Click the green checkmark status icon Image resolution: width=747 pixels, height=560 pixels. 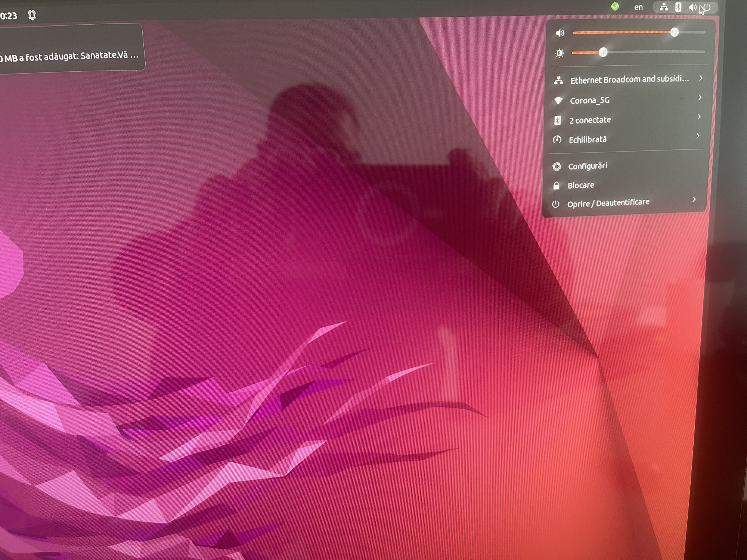(x=615, y=7)
